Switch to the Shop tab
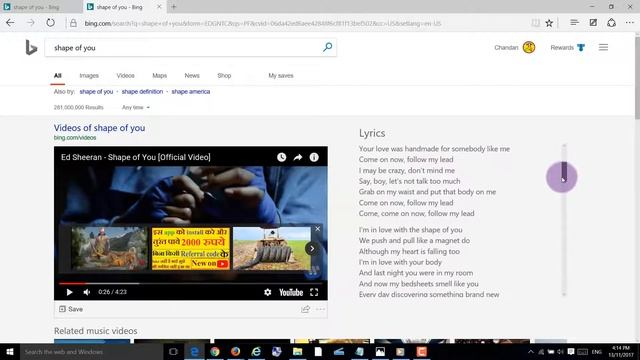Screen dimensions: 640x360 (224, 76)
